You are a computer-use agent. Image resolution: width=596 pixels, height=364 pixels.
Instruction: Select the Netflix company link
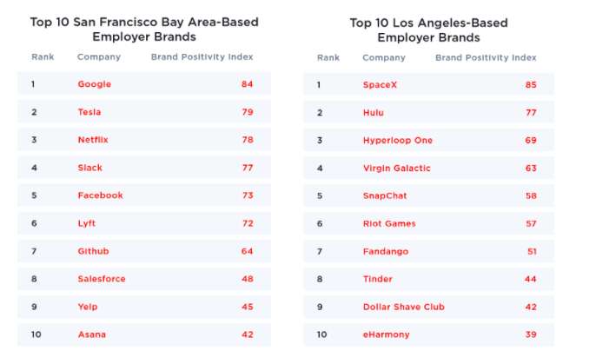pyautogui.click(x=93, y=140)
